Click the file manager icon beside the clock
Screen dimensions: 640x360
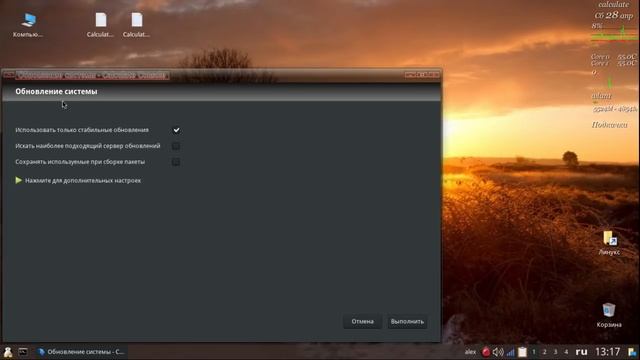pos(632,352)
